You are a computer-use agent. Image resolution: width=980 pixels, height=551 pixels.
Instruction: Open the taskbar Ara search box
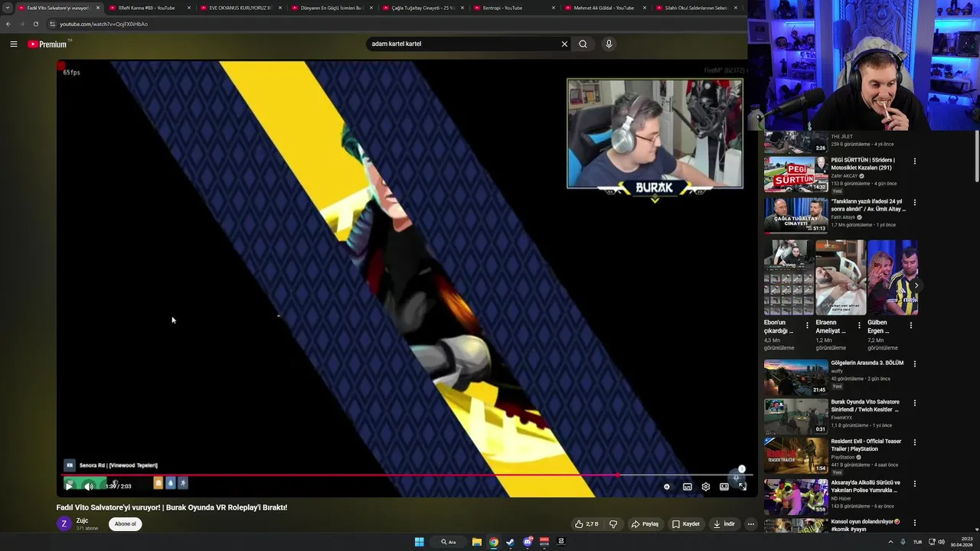[449, 542]
